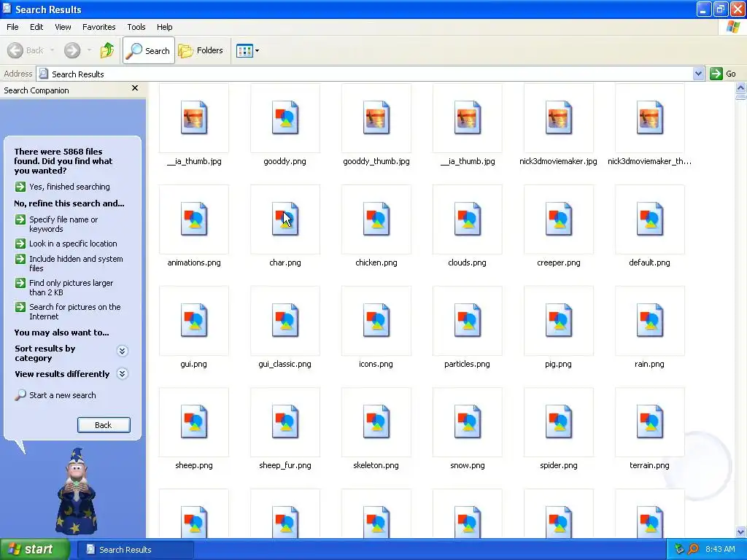Select the nick3dmoviemaker.jpg file icon
The width and height of the screenshot is (747, 560).
click(558, 117)
